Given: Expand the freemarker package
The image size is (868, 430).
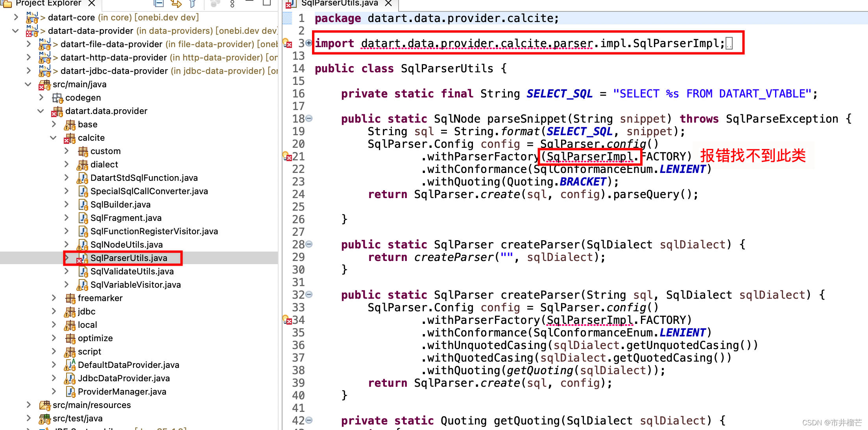Looking at the screenshot, I should click(54, 298).
